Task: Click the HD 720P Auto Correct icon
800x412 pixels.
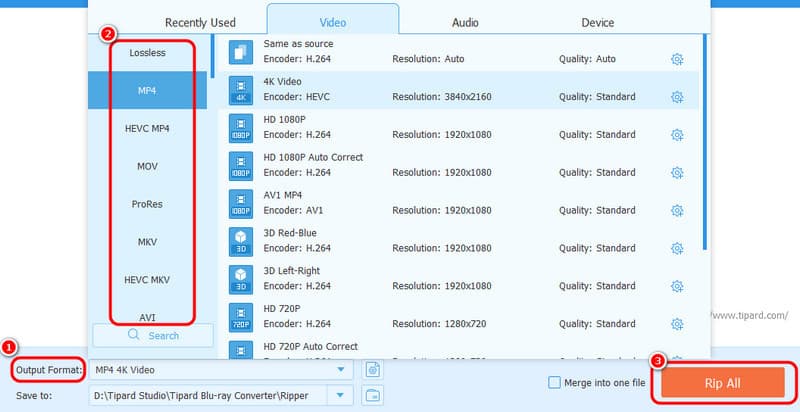Action: 241,350
